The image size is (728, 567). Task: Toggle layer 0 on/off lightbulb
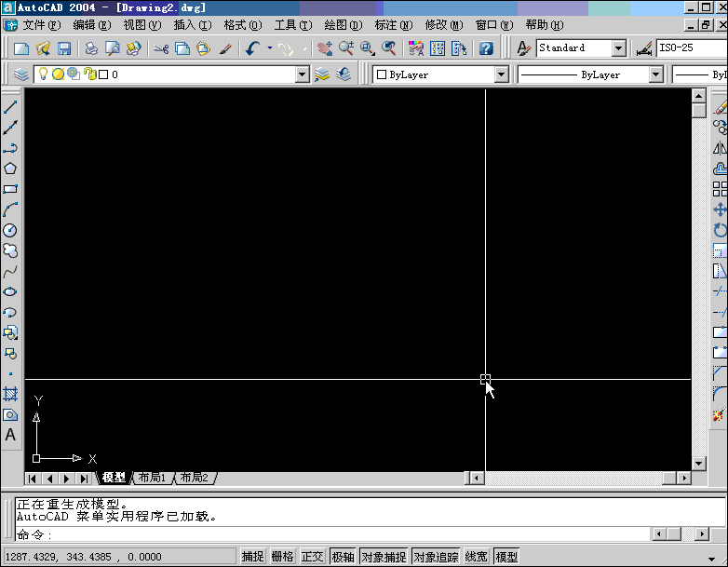click(x=43, y=74)
